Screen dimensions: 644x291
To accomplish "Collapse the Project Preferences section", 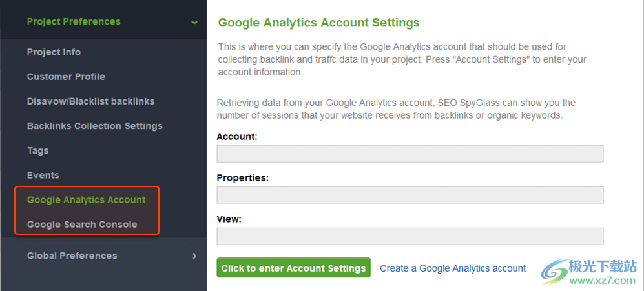I will [x=74, y=21].
